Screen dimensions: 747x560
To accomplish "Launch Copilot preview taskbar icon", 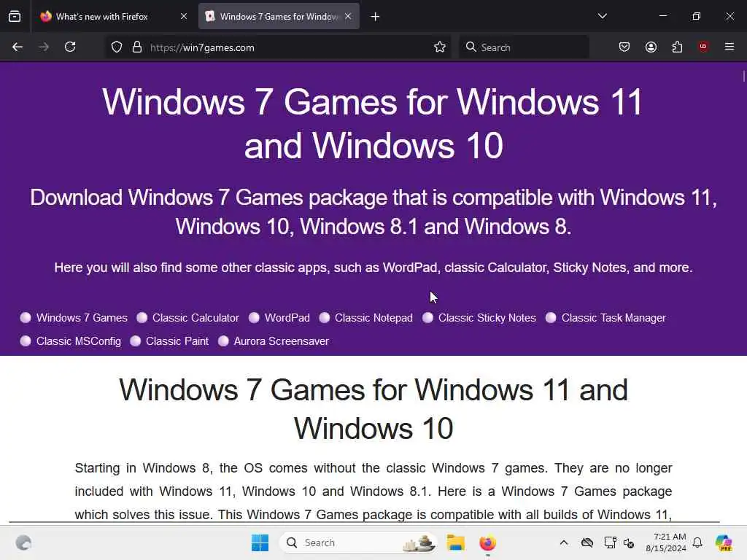I will [724, 542].
